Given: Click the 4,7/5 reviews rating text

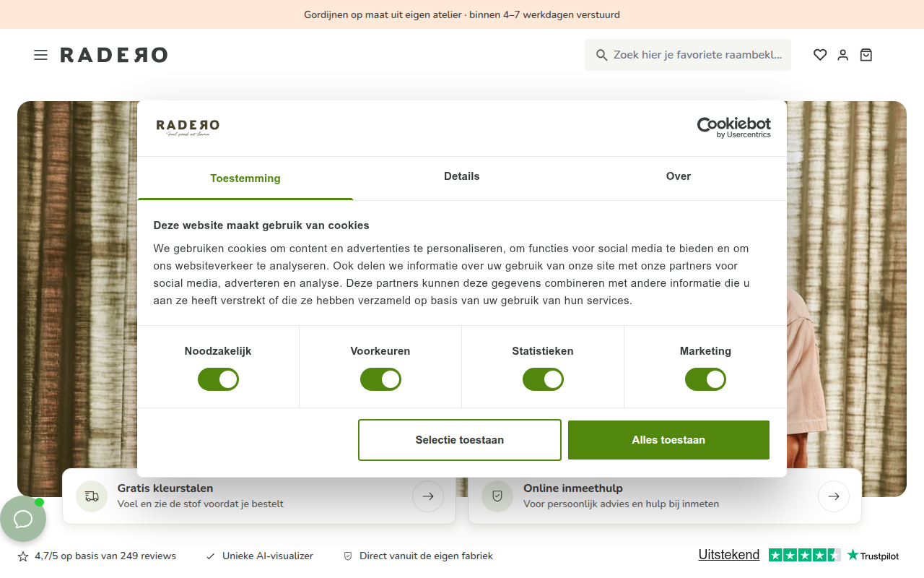Looking at the screenshot, I should coord(105,556).
